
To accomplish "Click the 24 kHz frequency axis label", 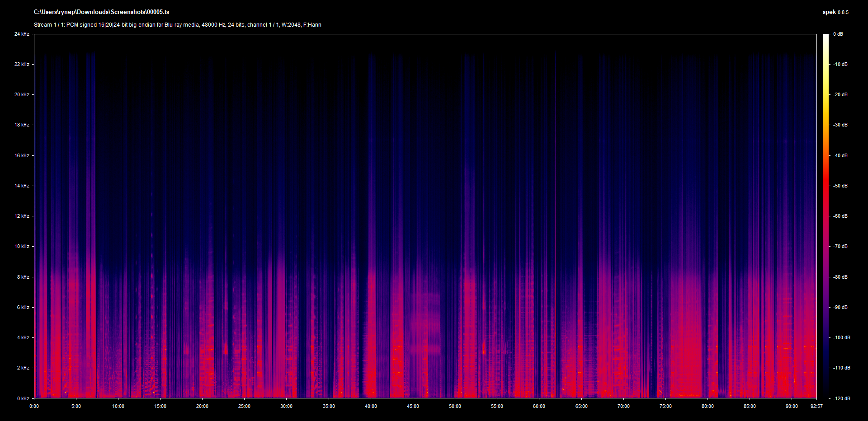I will click(22, 34).
